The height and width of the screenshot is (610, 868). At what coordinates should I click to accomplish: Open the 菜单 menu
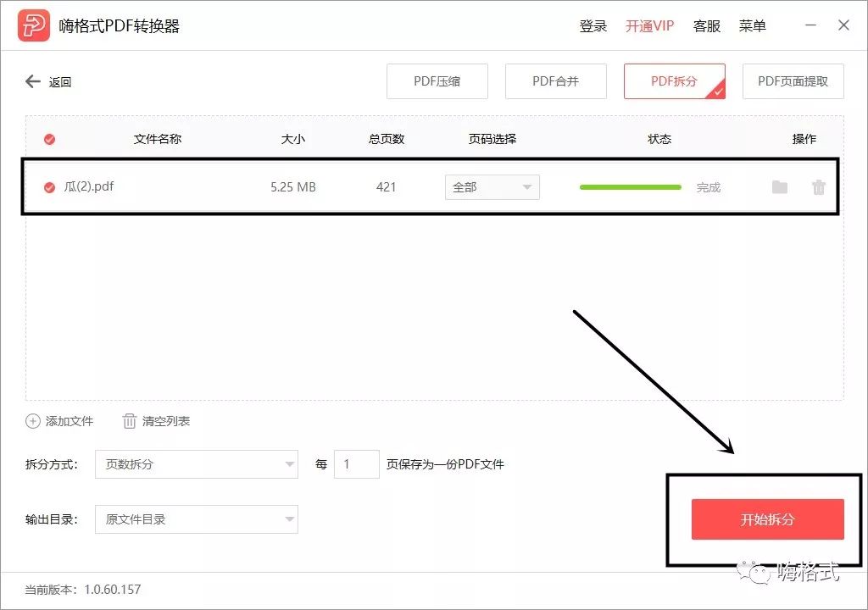(753, 26)
